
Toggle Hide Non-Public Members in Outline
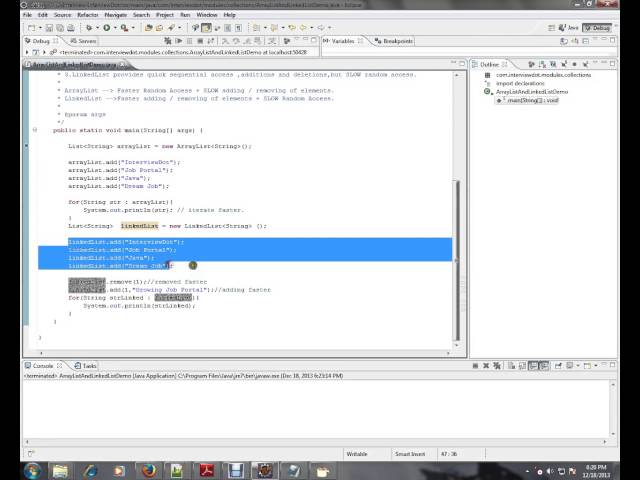tap(574, 64)
